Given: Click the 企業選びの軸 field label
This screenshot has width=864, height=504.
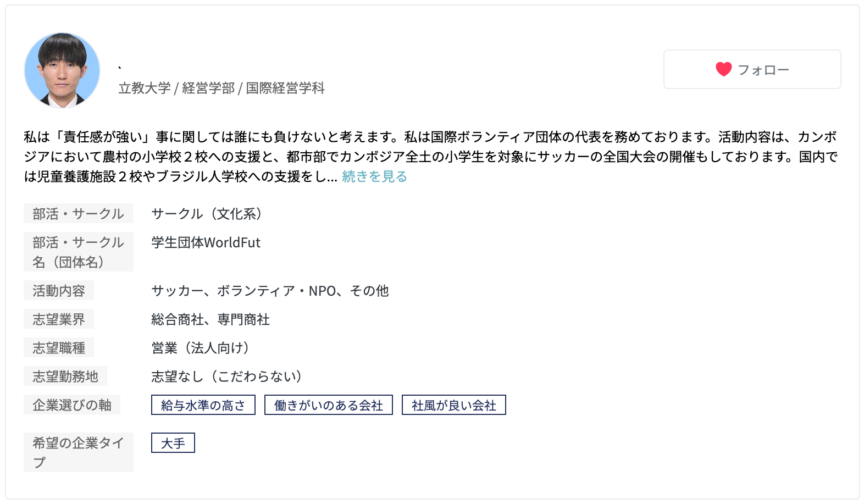Looking at the screenshot, I should coord(72,405).
